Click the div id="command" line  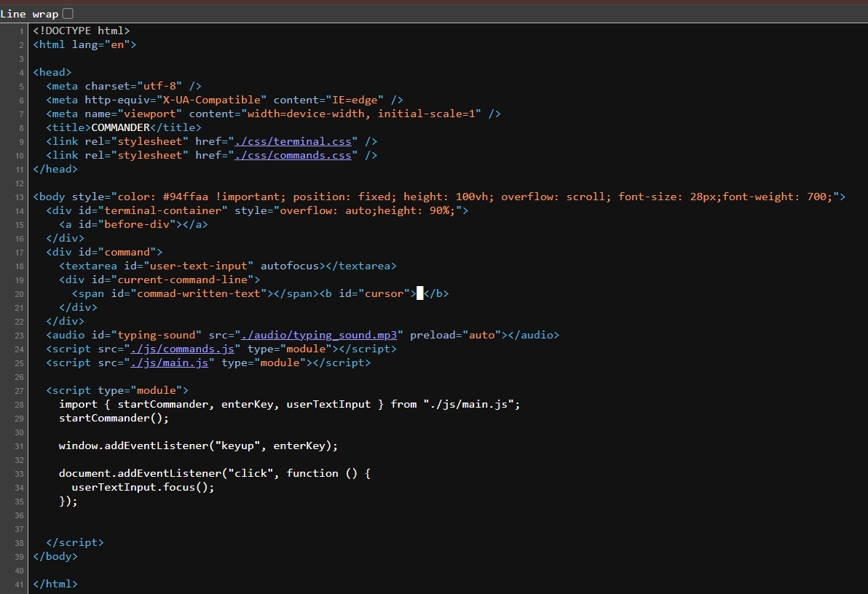point(105,252)
